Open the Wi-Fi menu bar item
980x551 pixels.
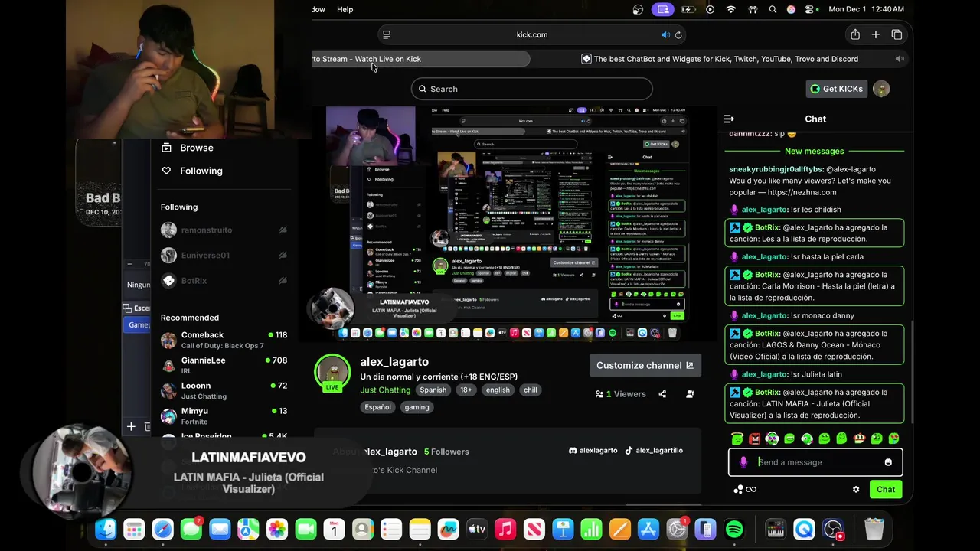(731, 9)
